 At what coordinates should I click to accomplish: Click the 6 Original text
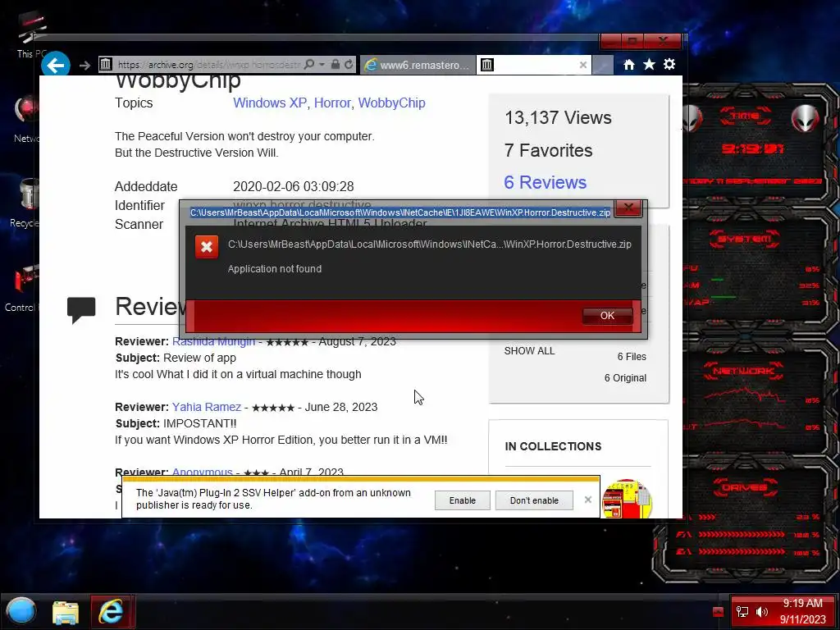(625, 378)
